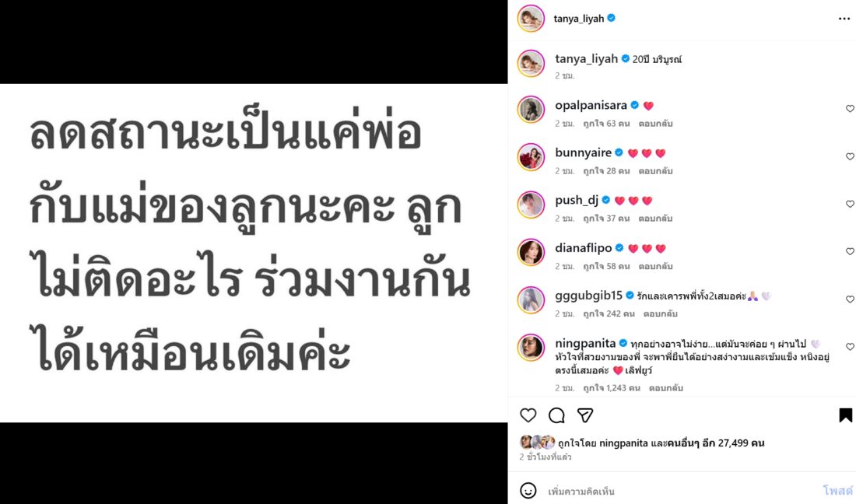
Task: Open the three-dot more options menu
Action: pos(844,19)
